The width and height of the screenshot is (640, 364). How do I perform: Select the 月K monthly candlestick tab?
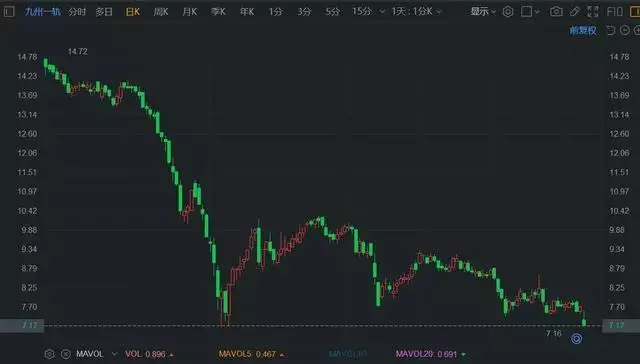coord(190,11)
